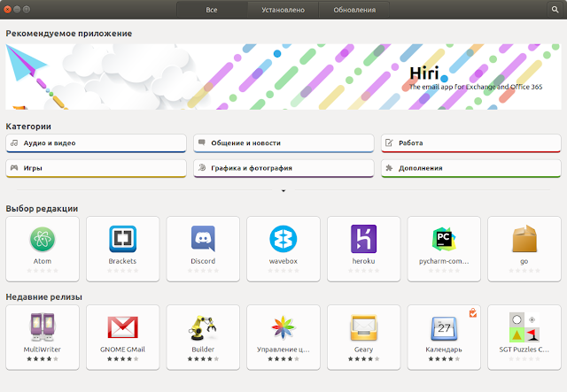Click the Builder robot arm icon
This screenshot has height=392, width=567.
[x=203, y=327]
